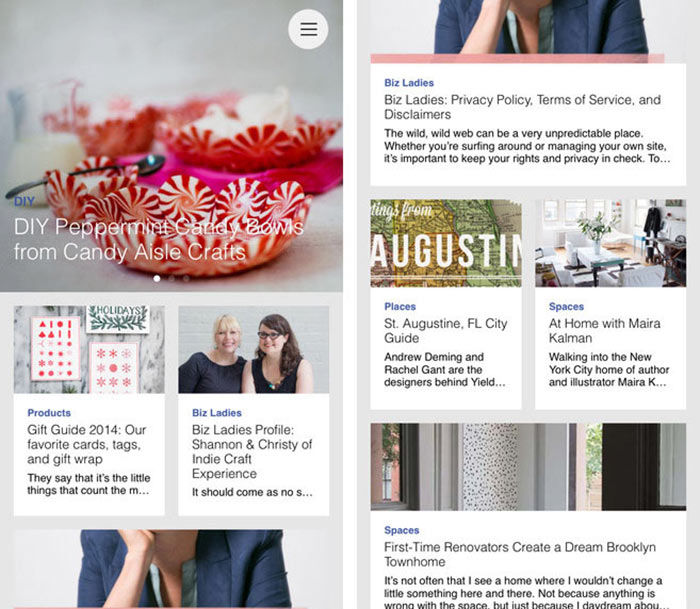
Task: Open the hamburger menu button
Action: click(308, 29)
